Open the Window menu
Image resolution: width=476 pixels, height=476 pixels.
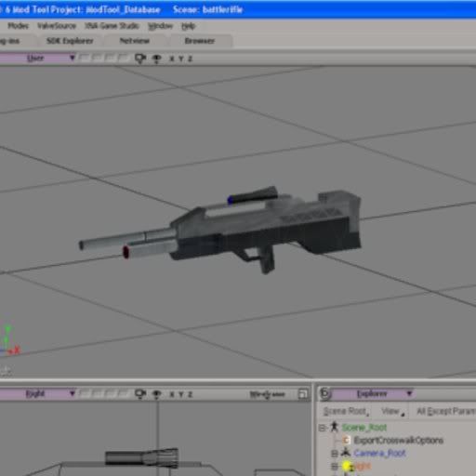point(160,26)
